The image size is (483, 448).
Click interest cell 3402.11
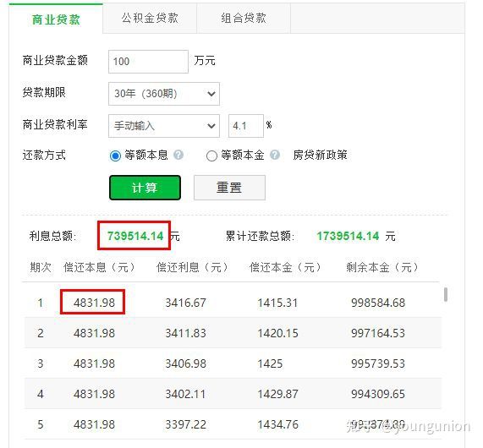[185, 394]
